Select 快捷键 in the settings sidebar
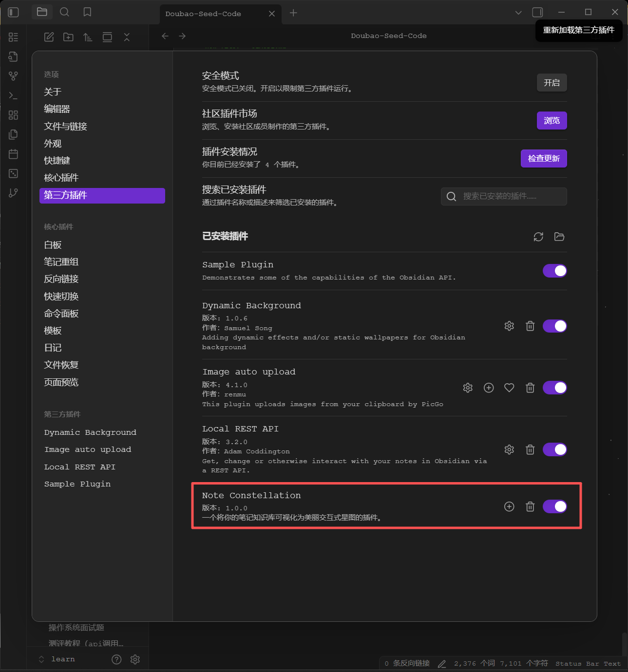 pos(57,161)
